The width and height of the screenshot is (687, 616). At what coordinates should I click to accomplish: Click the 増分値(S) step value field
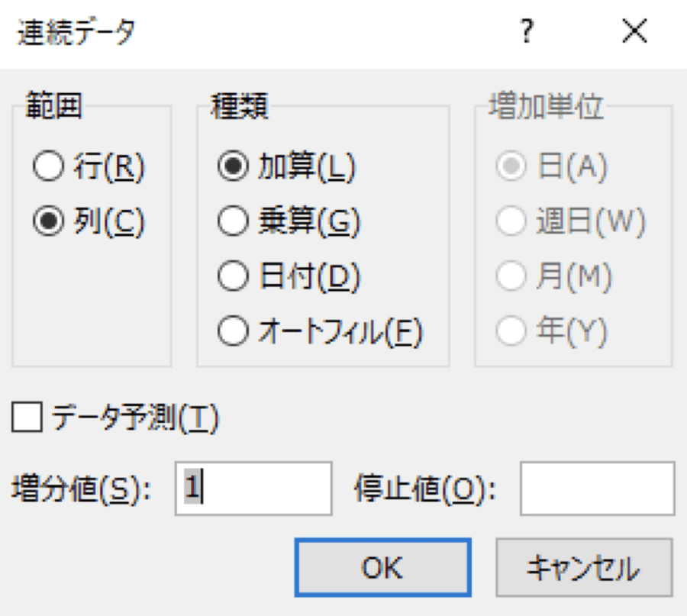click(x=253, y=489)
